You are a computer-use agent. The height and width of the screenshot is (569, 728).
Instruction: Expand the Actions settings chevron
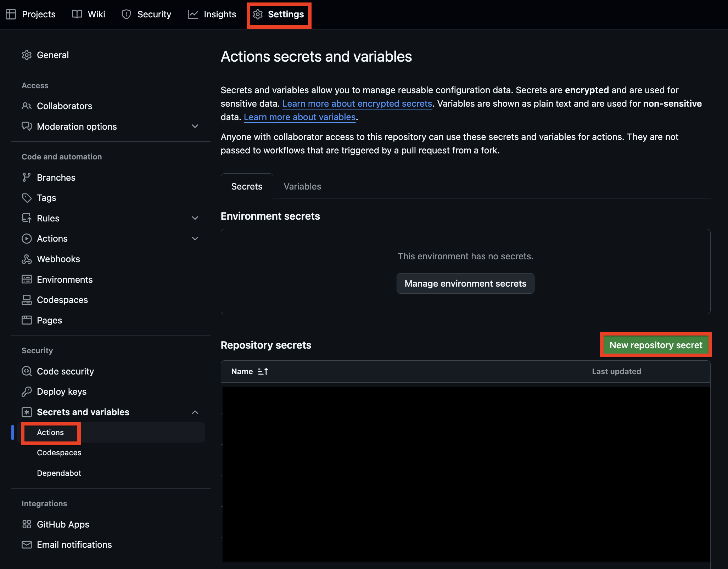(x=195, y=238)
